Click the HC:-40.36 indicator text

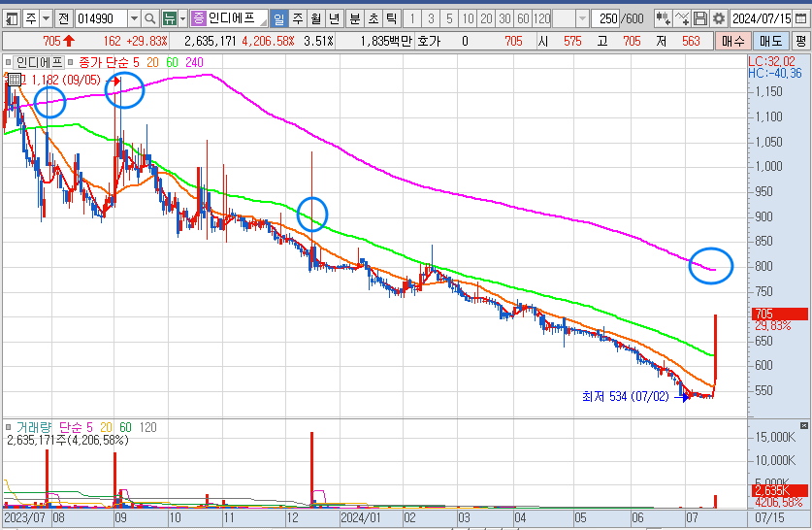pos(775,74)
